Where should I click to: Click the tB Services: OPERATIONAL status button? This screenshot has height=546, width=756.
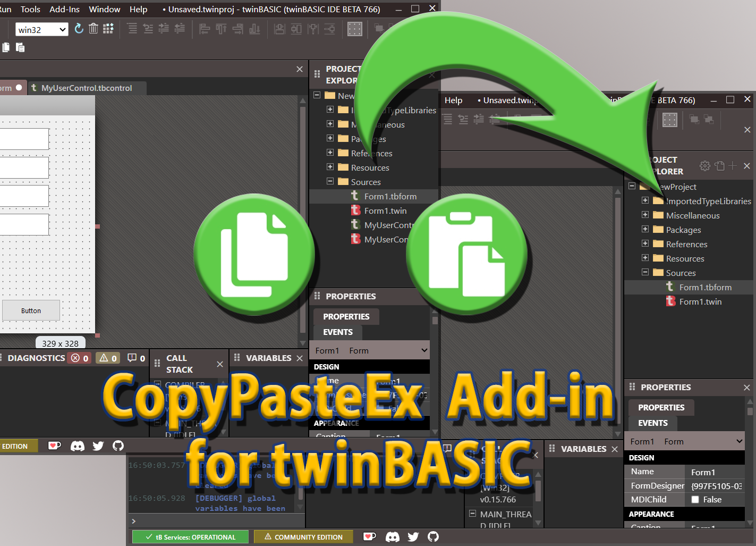tap(190, 537)
